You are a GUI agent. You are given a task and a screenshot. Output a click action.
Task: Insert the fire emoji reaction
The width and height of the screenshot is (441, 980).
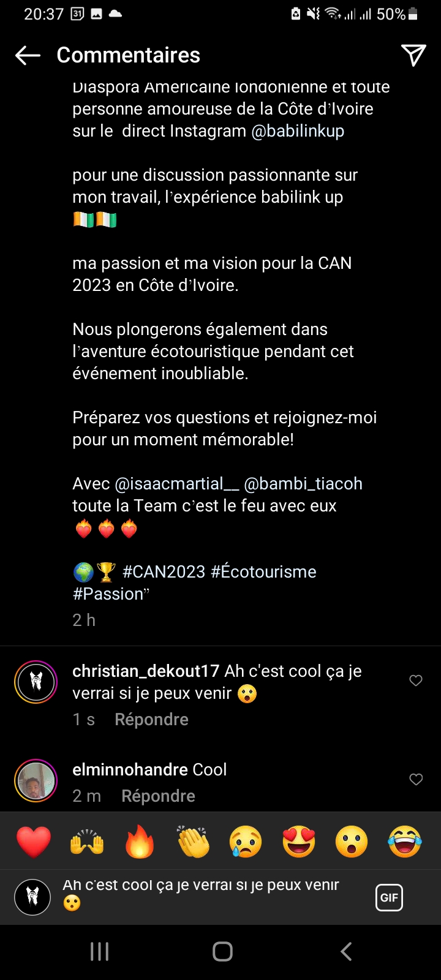tap(140, 842)
